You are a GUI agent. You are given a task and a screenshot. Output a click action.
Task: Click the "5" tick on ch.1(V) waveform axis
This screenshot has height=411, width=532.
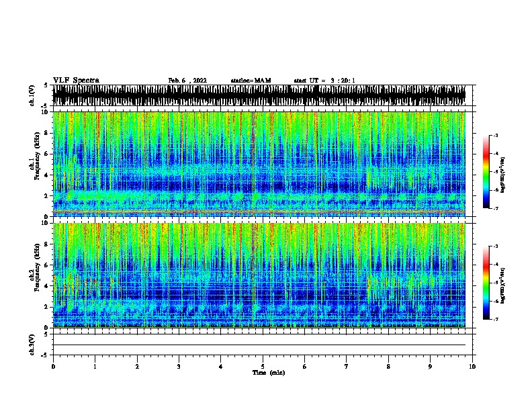click(46, 85)
